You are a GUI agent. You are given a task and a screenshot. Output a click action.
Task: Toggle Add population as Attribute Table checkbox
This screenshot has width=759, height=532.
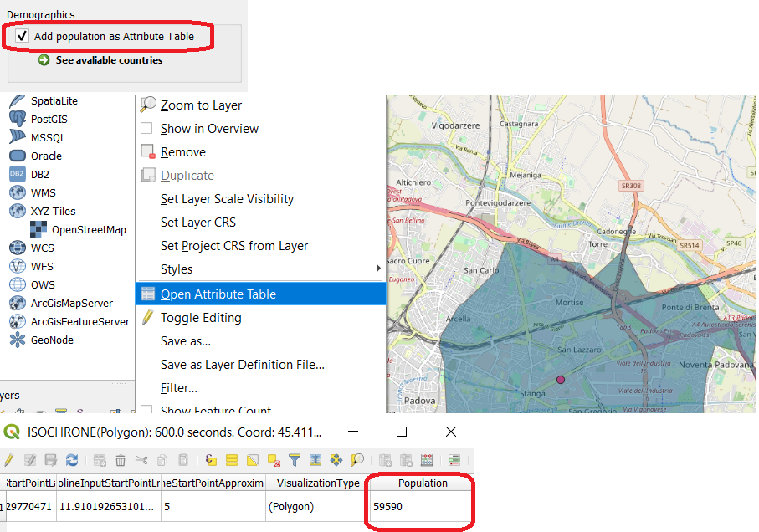click(x=22, y=36)
